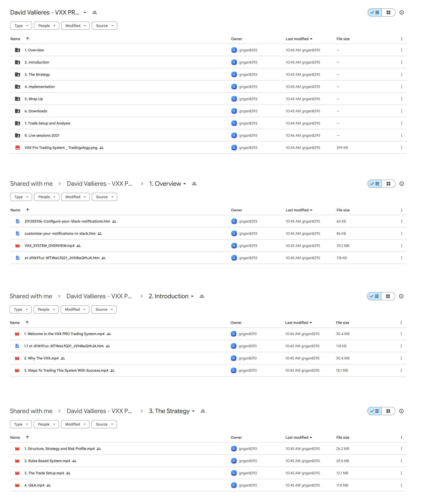
Task: Switch to grid layout in 3. The Strategy view
Action: (388, 411)
